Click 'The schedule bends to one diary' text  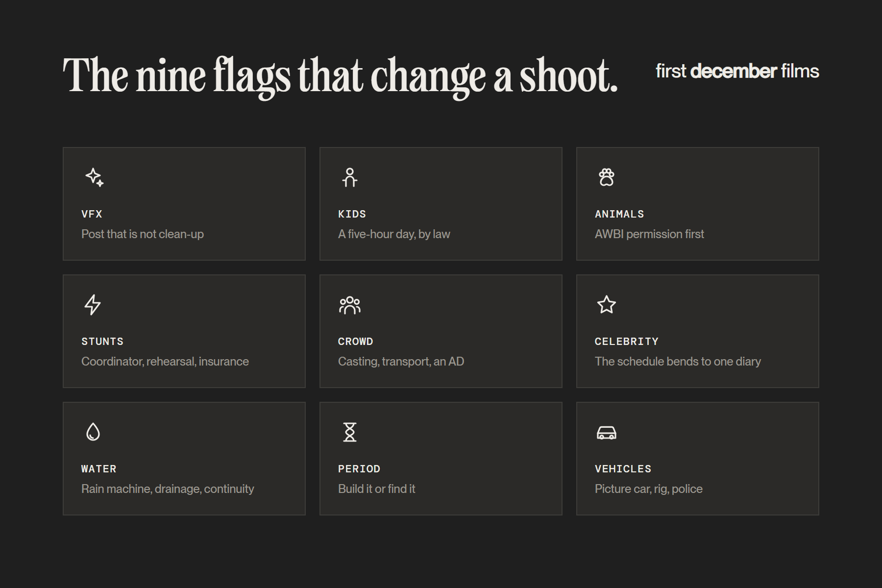tap(678, 362)
